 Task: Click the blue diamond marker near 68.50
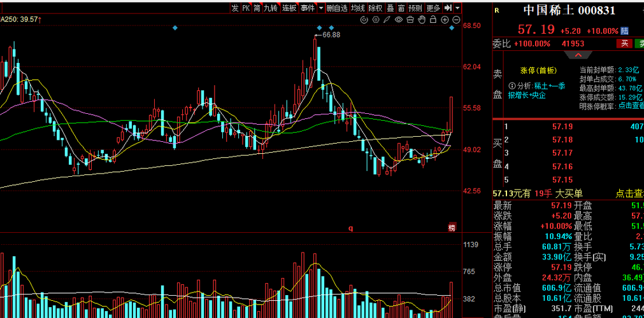[x=452, y=27]
